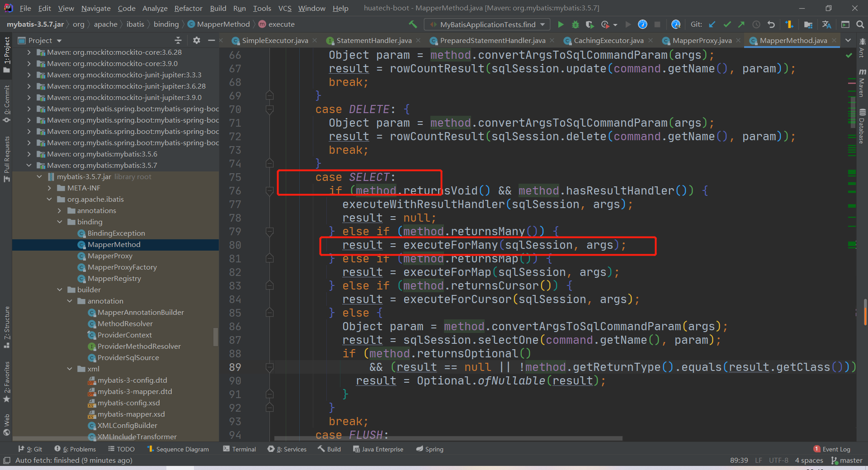The image size is (868, 470).
Task: Open the Sequence Diagram tool window
Action: pos(178,449)
